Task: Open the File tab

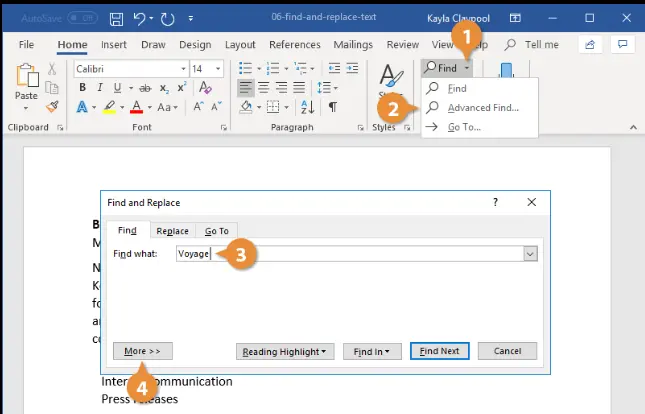Action: [26, 44]
